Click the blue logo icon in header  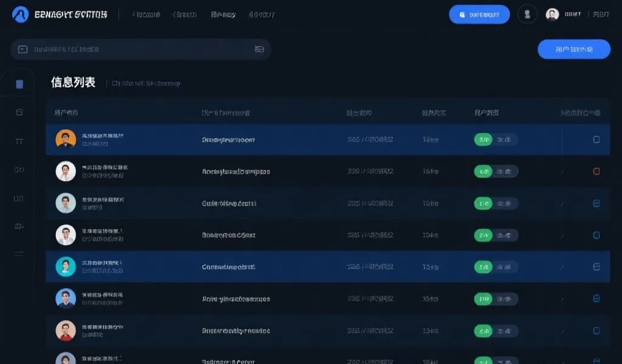tap(21, 15)
